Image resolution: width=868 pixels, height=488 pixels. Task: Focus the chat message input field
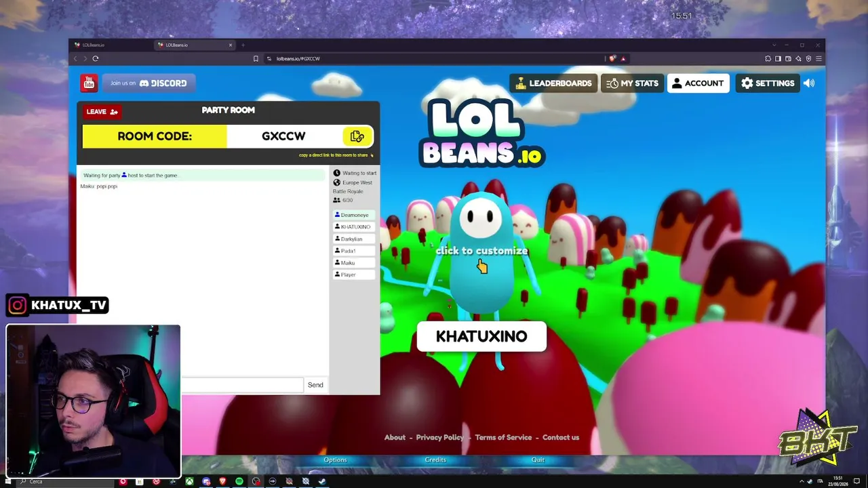point(242,385)
